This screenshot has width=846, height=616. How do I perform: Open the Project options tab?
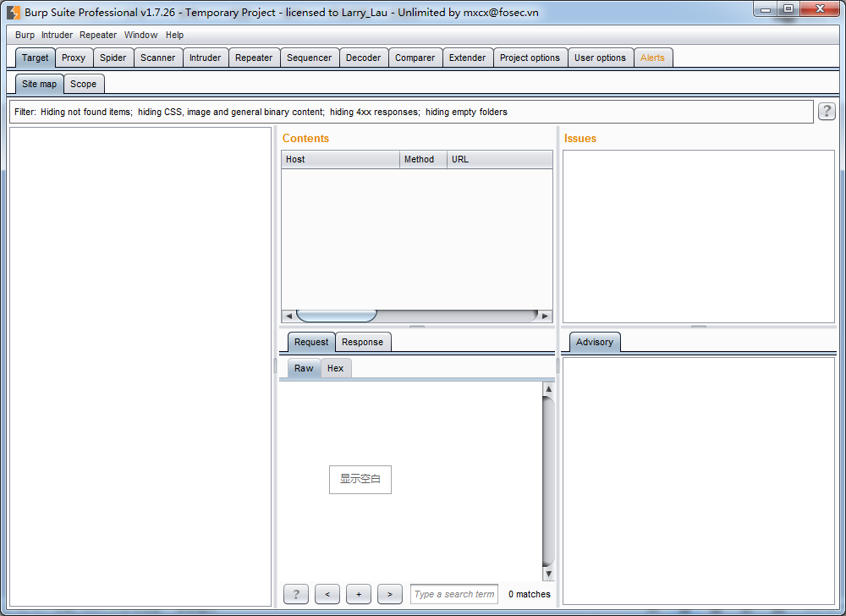click(x=530, y=58)
